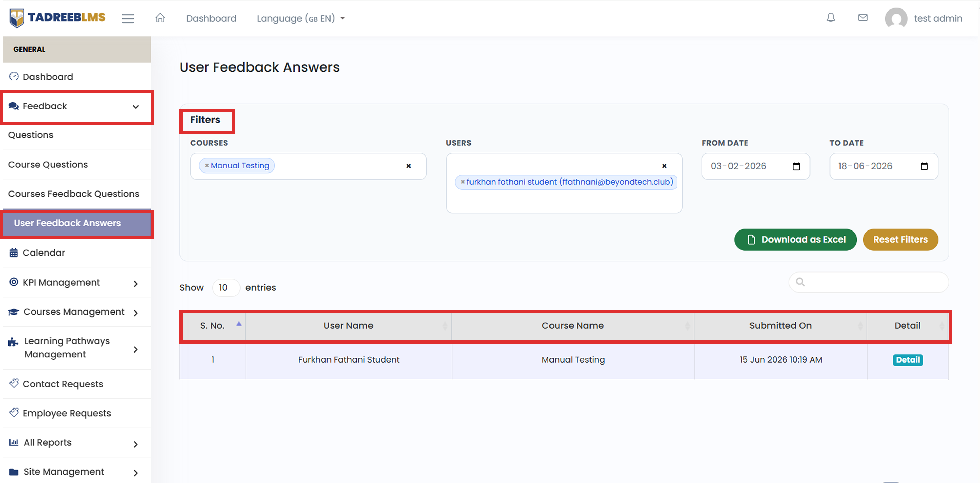The width and height of the screenshot is (980, 483).
Task: Remove the Manual Testing course tag
Action: pos(207,165)
